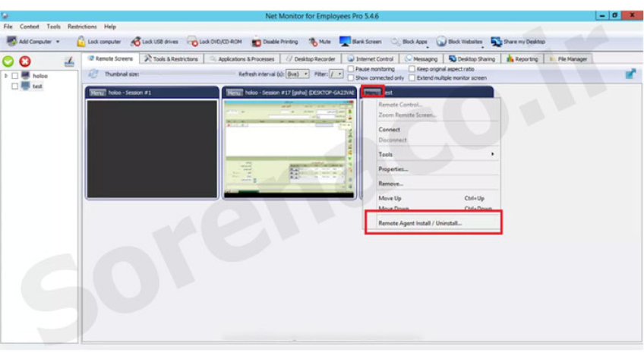Viewport: 644px width, 362px height.
Task: Click the green checkmark select-all icon
Action: [x=8, y=61]
